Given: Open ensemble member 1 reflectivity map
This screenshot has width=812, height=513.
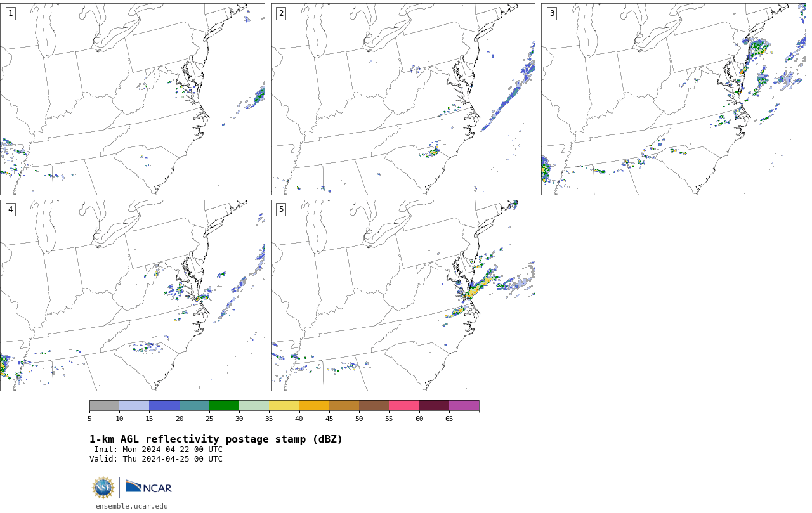Looking at the screenshot, I should pos(132,99).
